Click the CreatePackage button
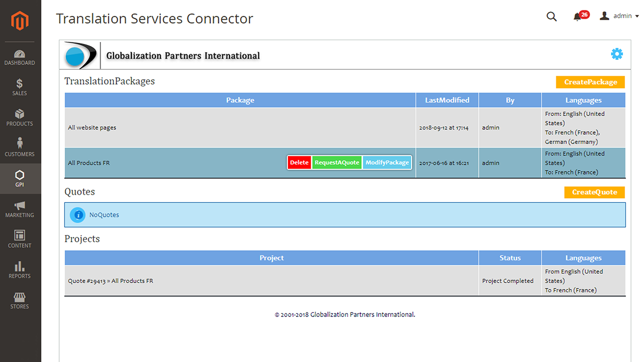Screen dimensions: 644x362 click(x=590, y=82)
